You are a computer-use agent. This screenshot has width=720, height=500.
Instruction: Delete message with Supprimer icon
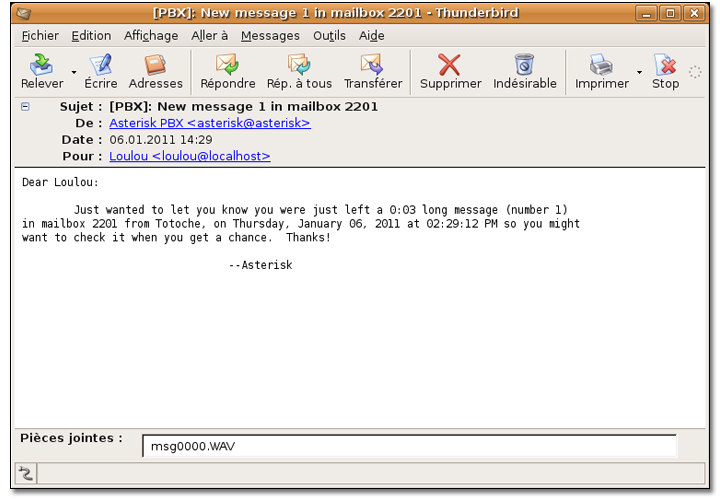450,65
